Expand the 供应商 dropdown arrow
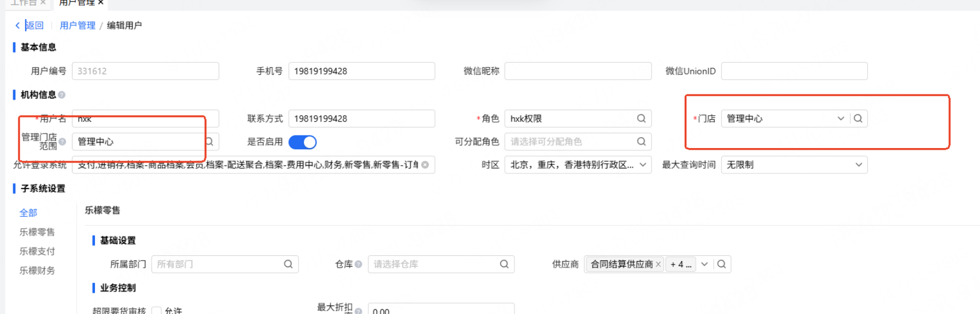Screen dimensions: 980x314 [704, 264]
